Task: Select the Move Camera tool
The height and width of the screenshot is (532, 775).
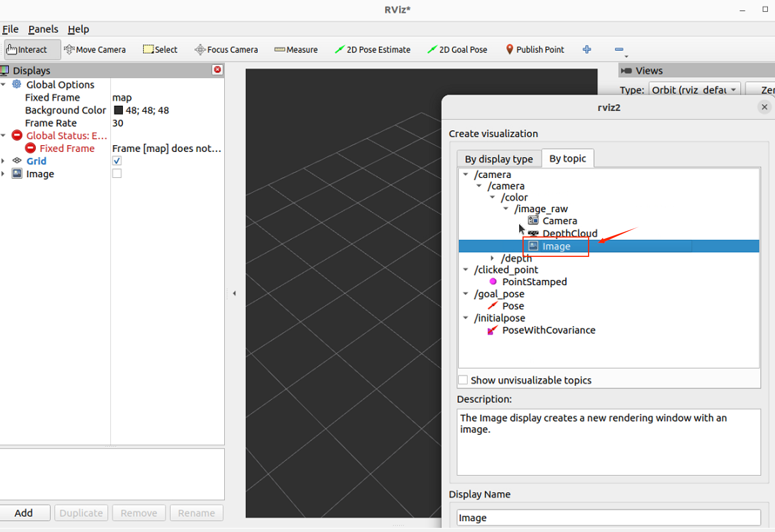Action: click(95, 50)
